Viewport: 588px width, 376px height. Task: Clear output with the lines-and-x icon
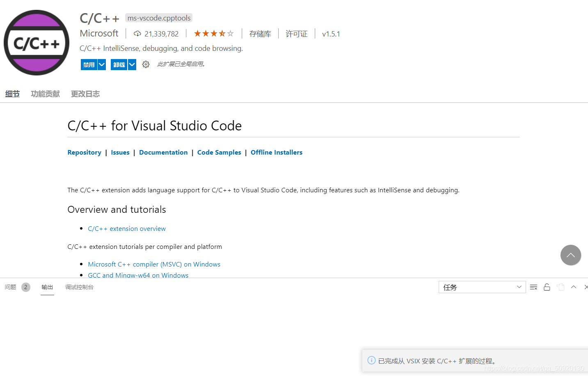click(x=533, y=287)
